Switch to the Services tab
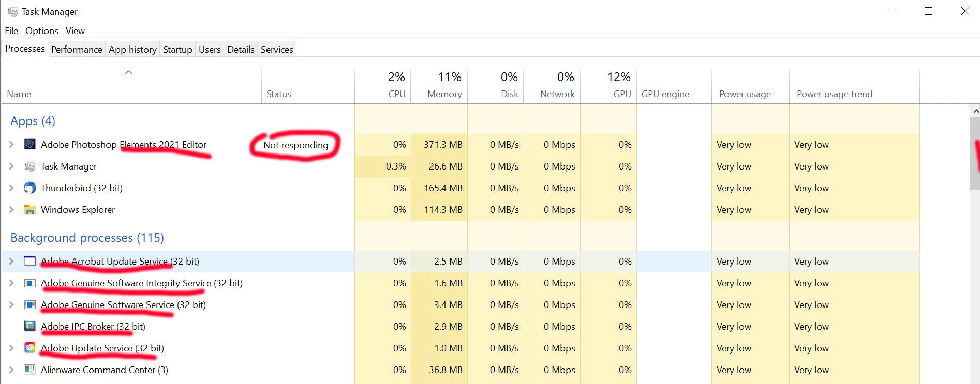The image size is (980, 384). pyautogui.click(x=277, y=50)
